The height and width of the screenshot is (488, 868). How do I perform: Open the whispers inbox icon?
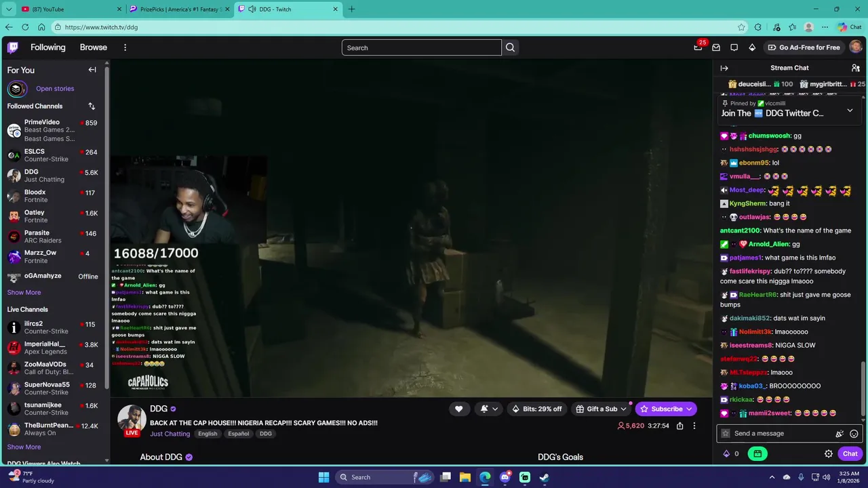716,47
